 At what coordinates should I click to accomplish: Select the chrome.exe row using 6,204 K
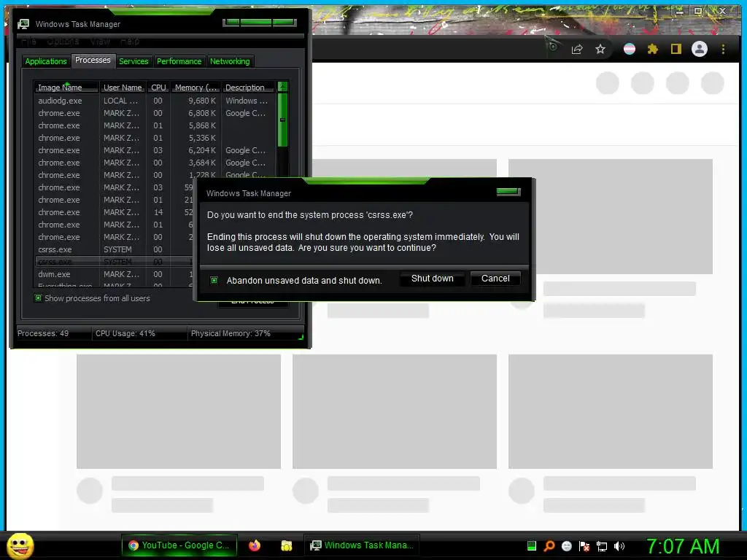[x=155, y=150]
